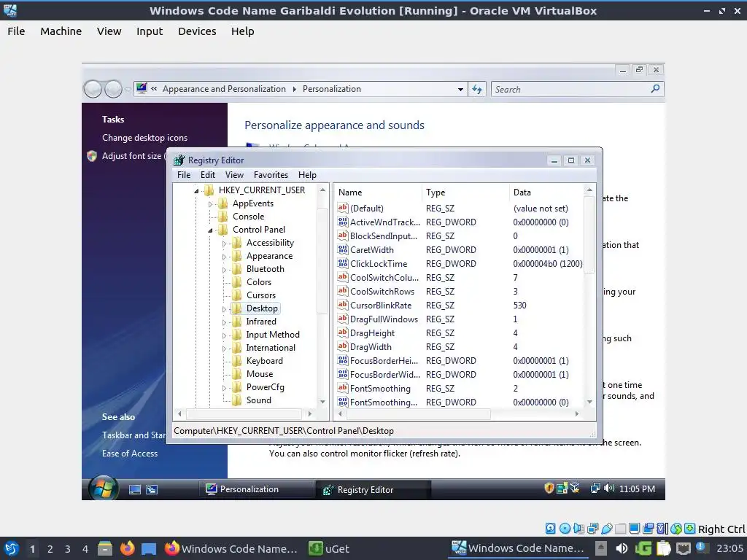747x560 pixels.
Task: Select the Desktop registry key
Action: [262, 308]
